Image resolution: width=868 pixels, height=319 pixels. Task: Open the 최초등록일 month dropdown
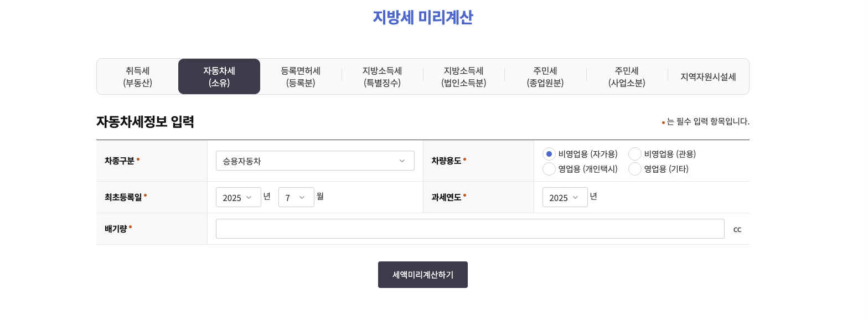coord(296,197)
